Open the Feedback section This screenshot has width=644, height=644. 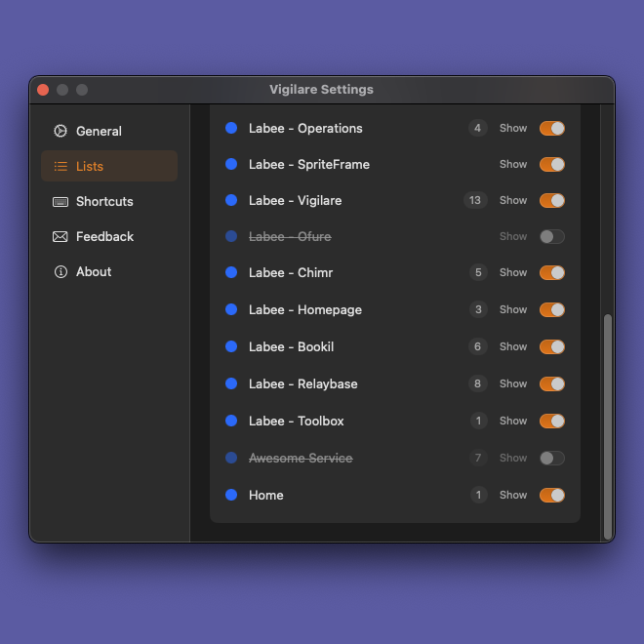tap(109, 236)
